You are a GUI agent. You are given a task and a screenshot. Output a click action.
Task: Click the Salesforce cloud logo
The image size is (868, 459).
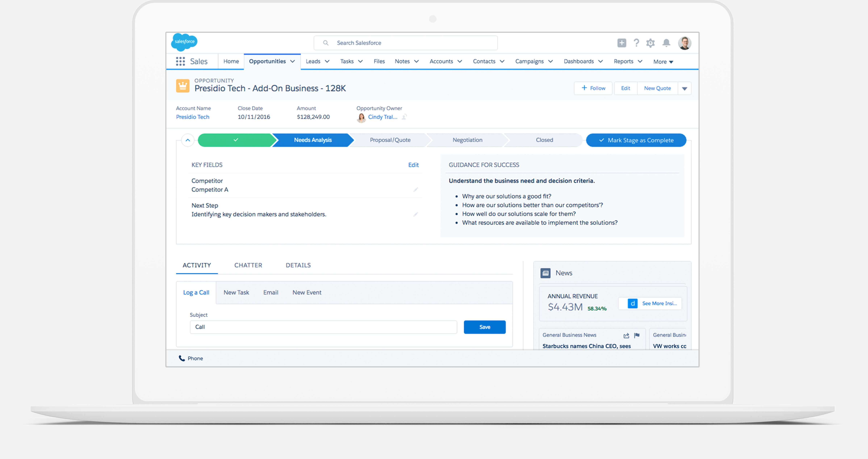click(184, 42)
